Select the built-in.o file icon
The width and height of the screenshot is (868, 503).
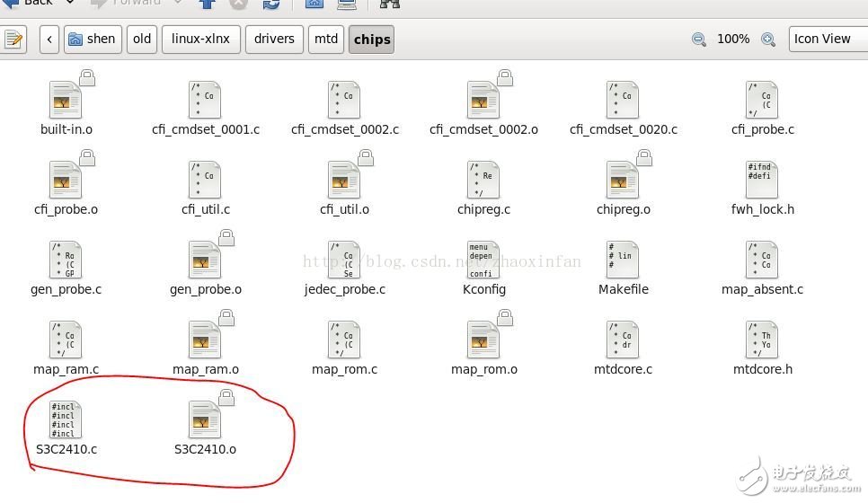(x=66, y=101)
